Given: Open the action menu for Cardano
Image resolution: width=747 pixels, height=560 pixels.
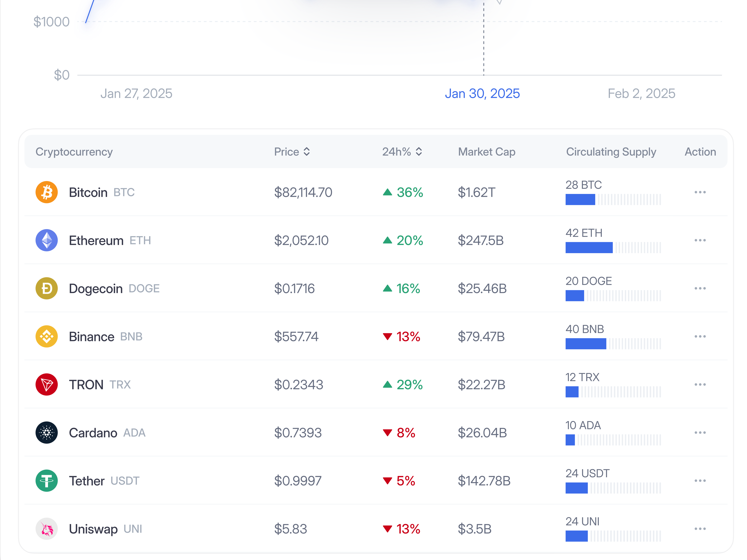Looking at the screenshot, I should click(x=700, y=433).
